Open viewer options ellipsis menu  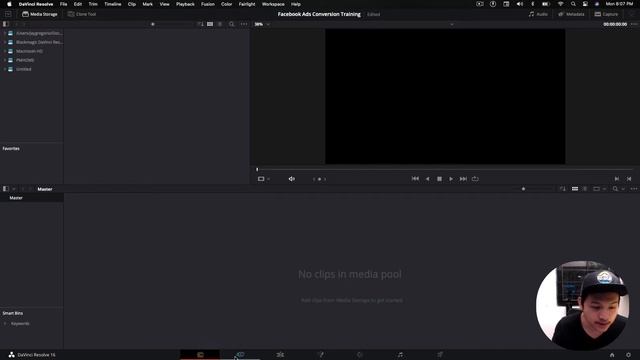click(x=634, y=24)
